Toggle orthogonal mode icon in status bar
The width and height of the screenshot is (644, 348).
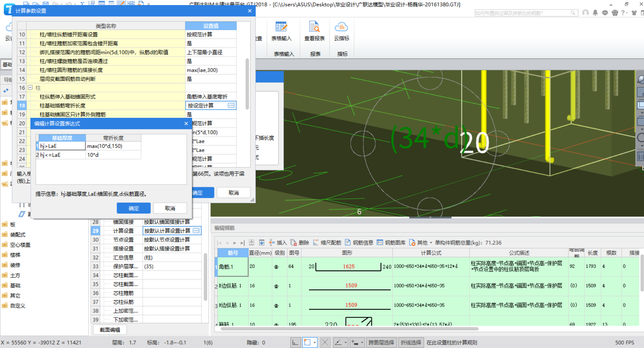click(295, 342)
